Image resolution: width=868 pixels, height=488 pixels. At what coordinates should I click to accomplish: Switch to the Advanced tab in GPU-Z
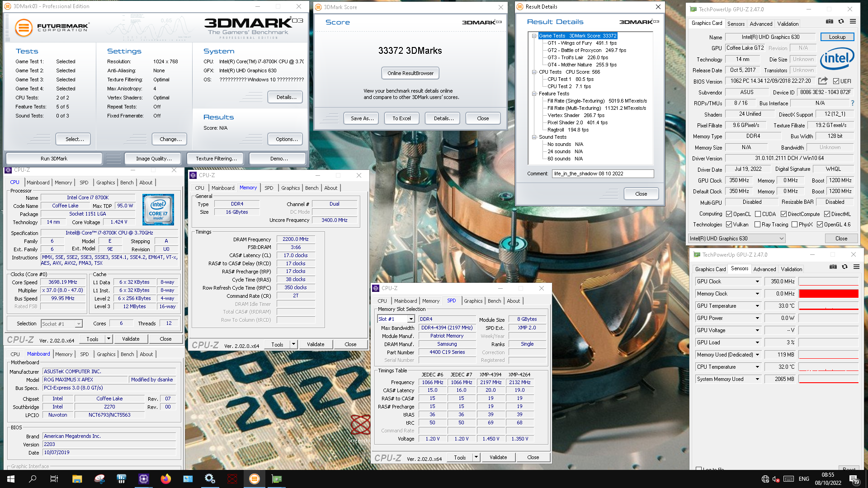pyautogui.click(x=761, y=24)
